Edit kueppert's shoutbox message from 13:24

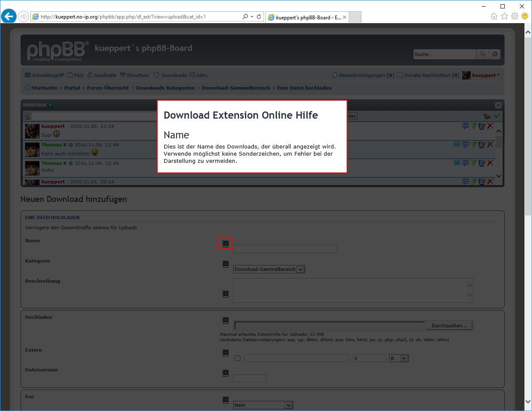click(482, 126)
